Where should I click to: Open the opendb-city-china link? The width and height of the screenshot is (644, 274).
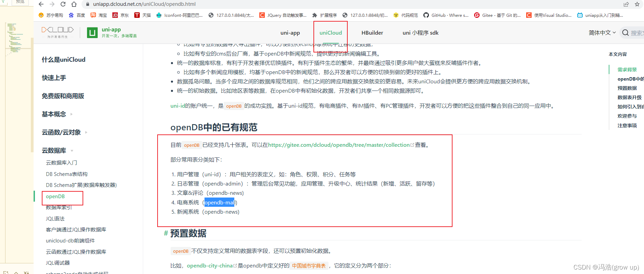click(210, 266)
